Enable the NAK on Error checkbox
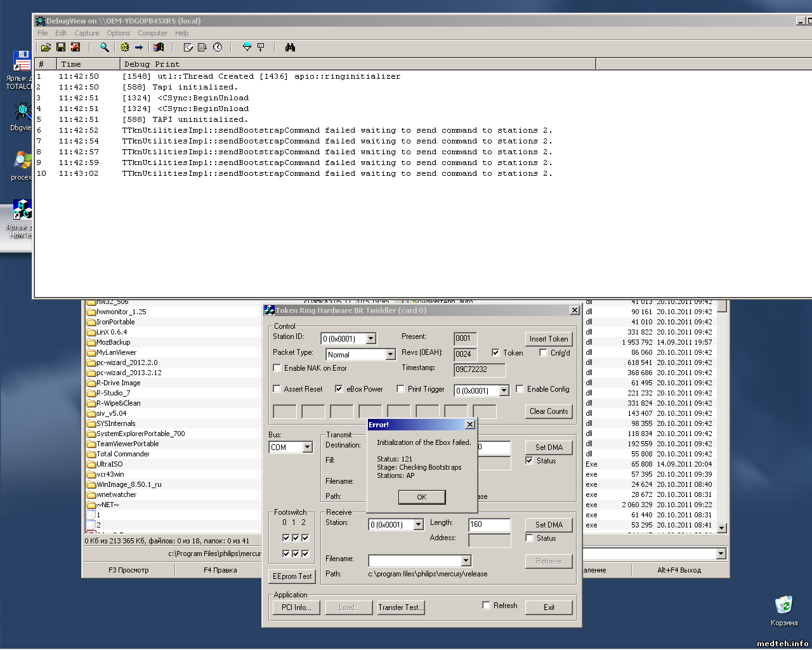This screenshot has height=650, width=812. coord(277,368)
